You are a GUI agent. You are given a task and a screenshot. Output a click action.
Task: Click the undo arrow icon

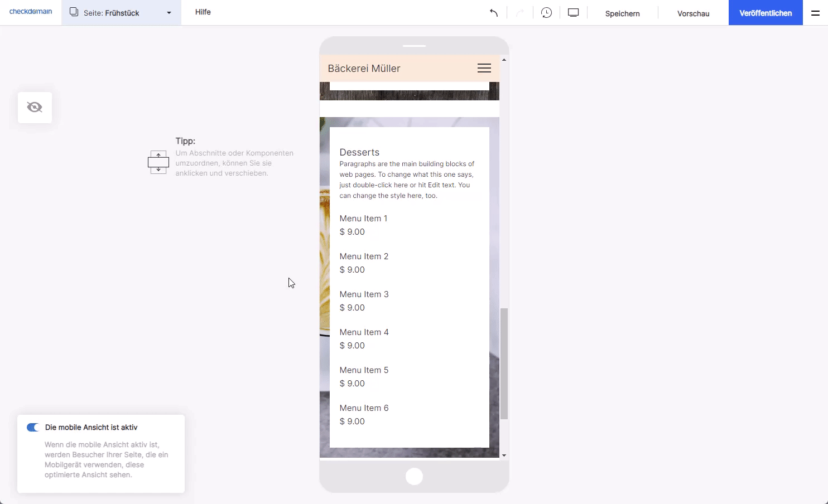(494, 13)
